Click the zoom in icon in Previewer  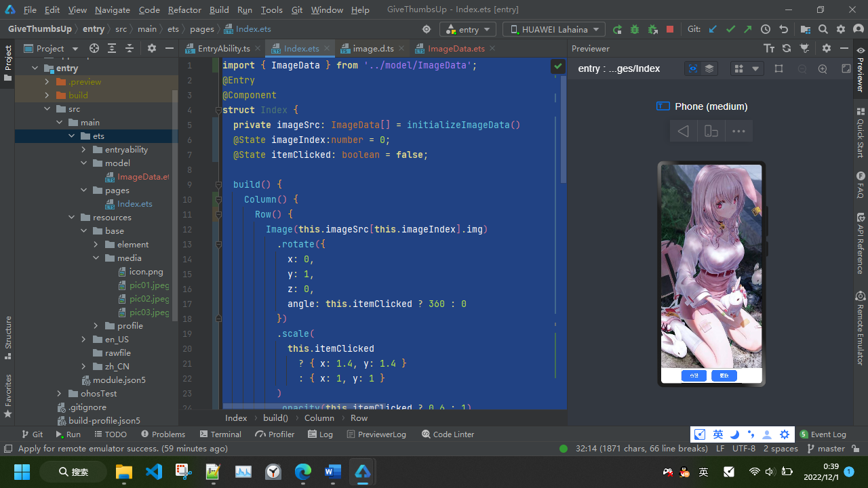point(823,68)
